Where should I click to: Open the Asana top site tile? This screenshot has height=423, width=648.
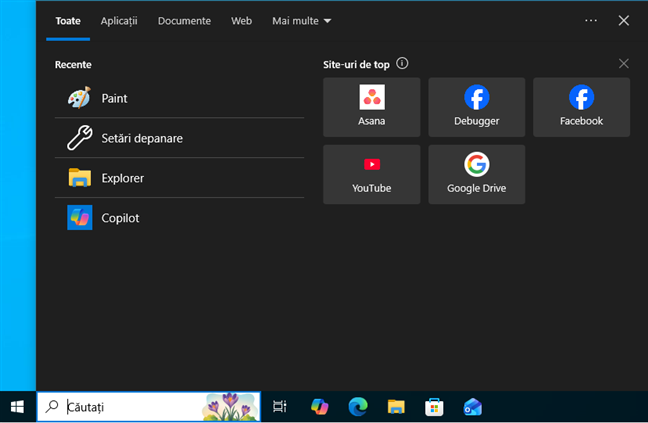pos(372,107)
